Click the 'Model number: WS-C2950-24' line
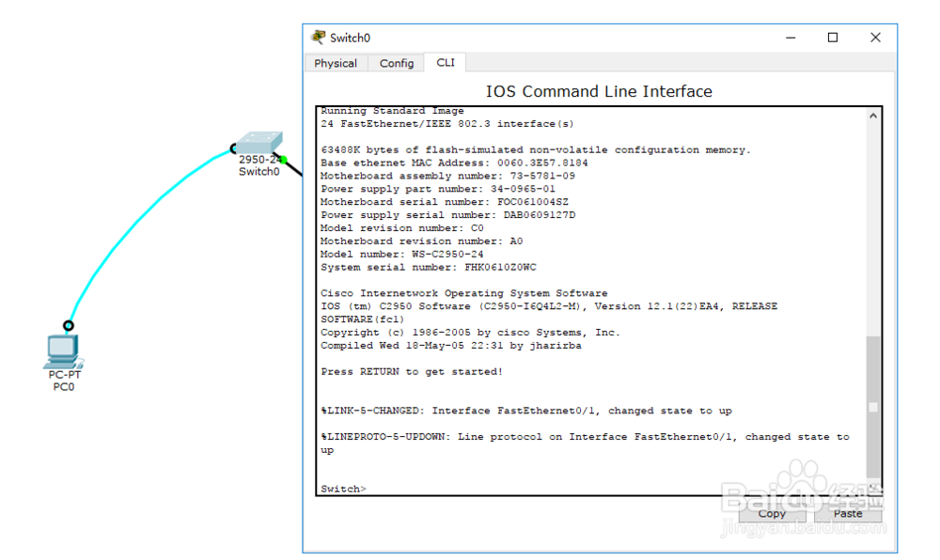Viewport: 940px width, 560px height. click(x=401, y=254)
